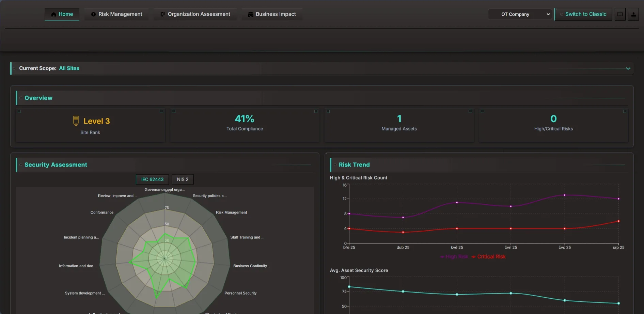Screen dimensions: 644x314
Task: Click the Home house icon
Action: coord(53,14)
